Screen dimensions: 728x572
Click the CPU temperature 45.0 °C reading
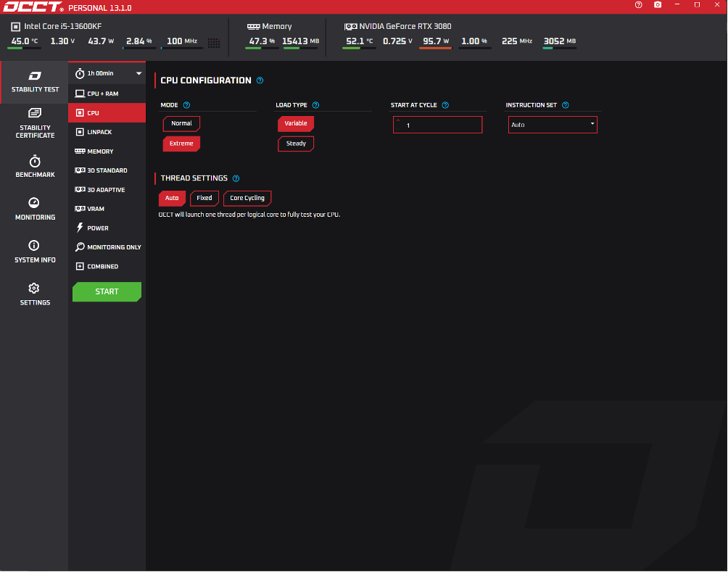click(25, 41)
